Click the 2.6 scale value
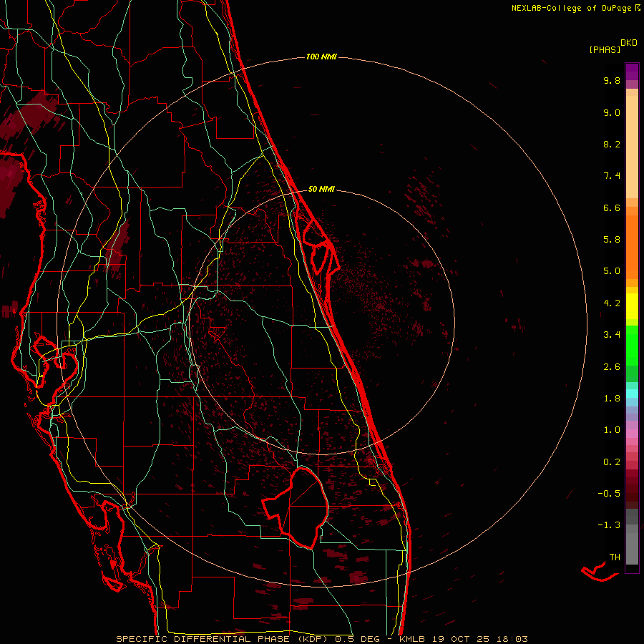644x644 pixels. tap(612, 367)
